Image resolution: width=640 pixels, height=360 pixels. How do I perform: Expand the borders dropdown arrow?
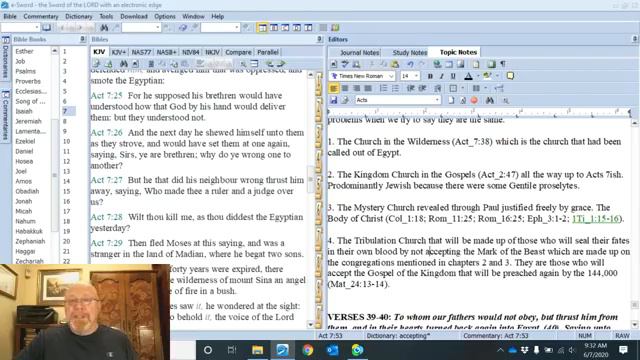[462, 88]
